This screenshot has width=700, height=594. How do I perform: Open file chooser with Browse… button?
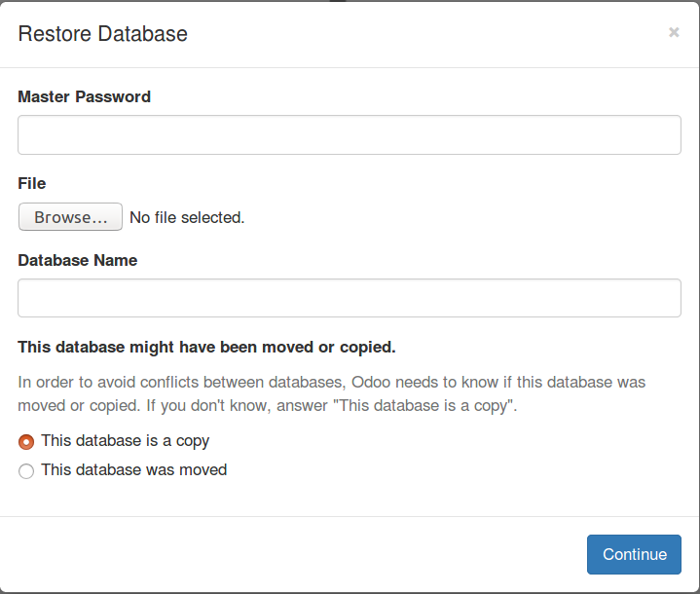[70, 217]
